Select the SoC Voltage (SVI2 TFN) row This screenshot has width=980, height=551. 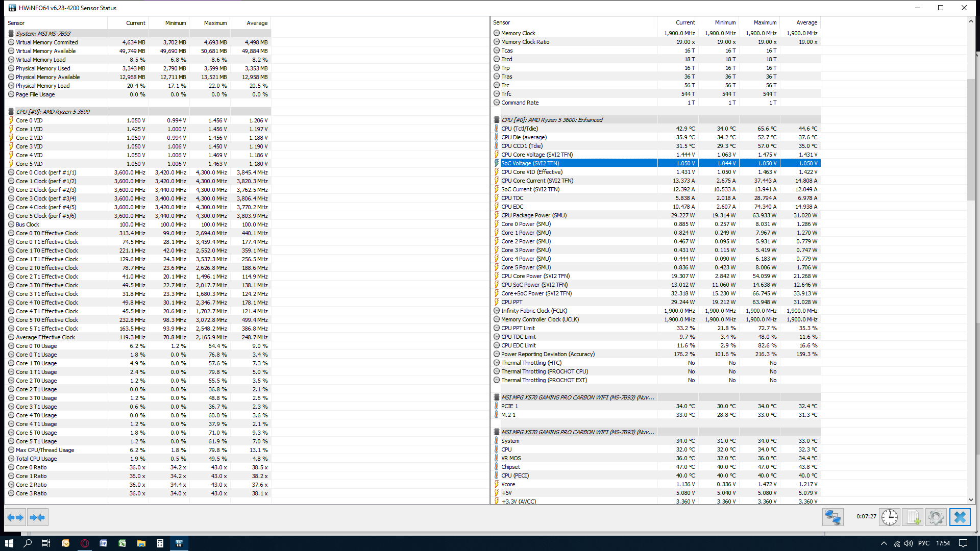click(530, 163)
